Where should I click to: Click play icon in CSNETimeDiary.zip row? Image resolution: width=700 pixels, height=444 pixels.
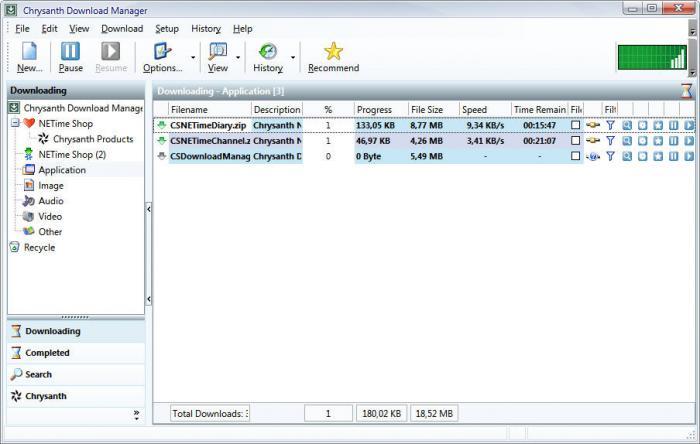(689, 125)
